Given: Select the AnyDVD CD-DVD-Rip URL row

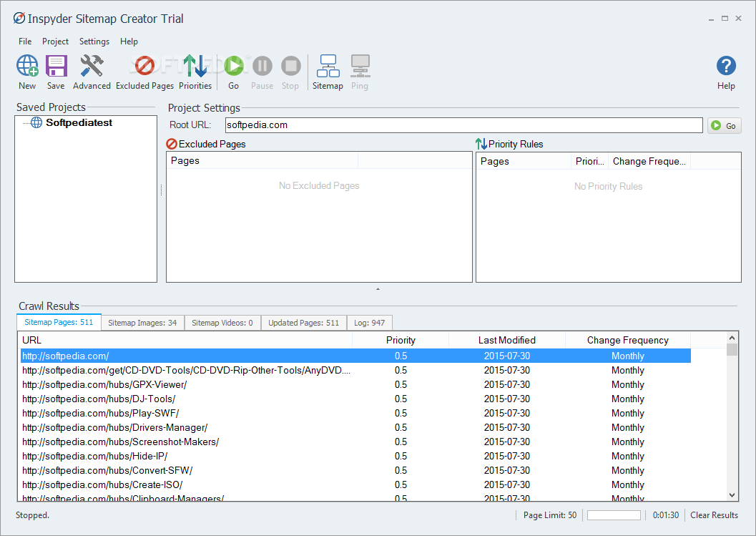Looking at the screenshot, I should click(355, 371).
